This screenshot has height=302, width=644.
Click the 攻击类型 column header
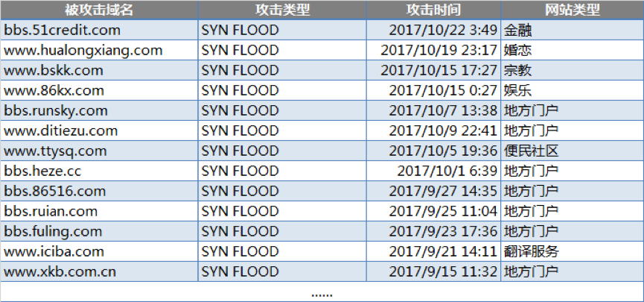tap(282, 10)
